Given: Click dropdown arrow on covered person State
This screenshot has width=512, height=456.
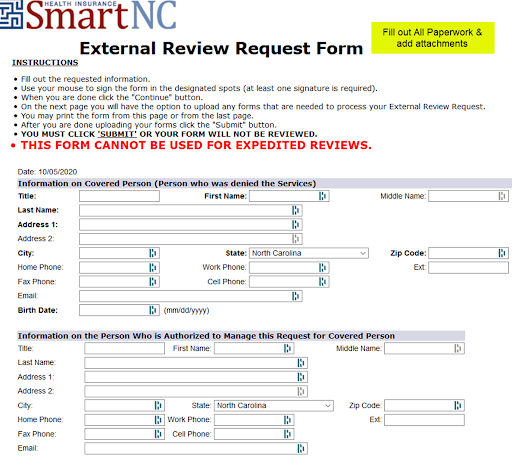Looking at the screenshot, I should click(363, 253).
